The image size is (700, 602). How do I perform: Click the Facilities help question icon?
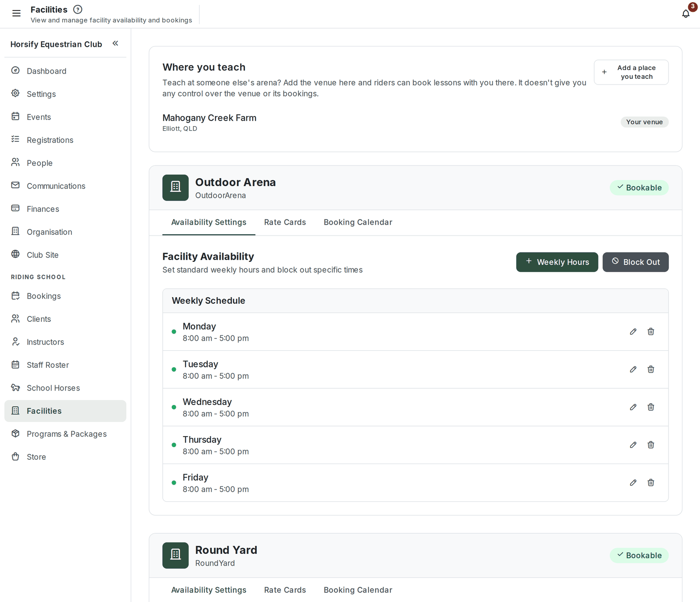77,9
